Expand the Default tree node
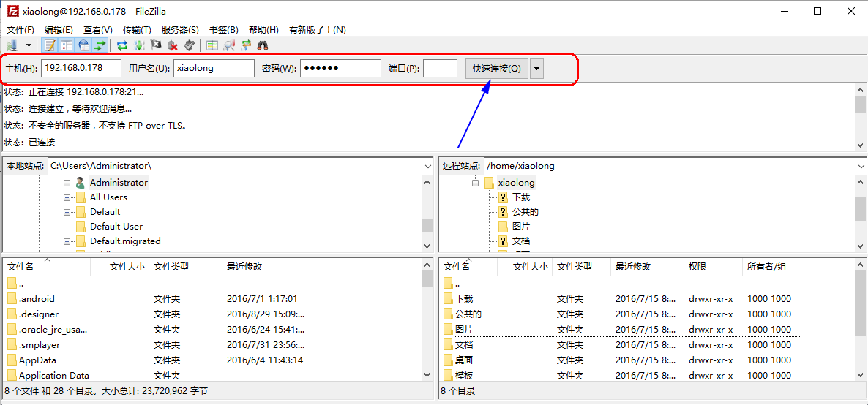The height and width of the screenshot is (405, 868). [x=67, y=212]
